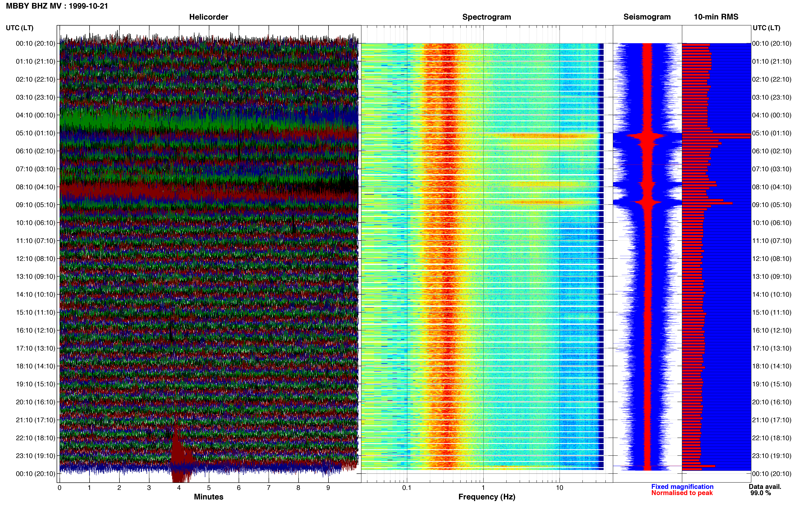812x508 pixels.
Task: Click the 'Spectrogram' panel heading
Action: pyautogui.click(x=487, y=17)
